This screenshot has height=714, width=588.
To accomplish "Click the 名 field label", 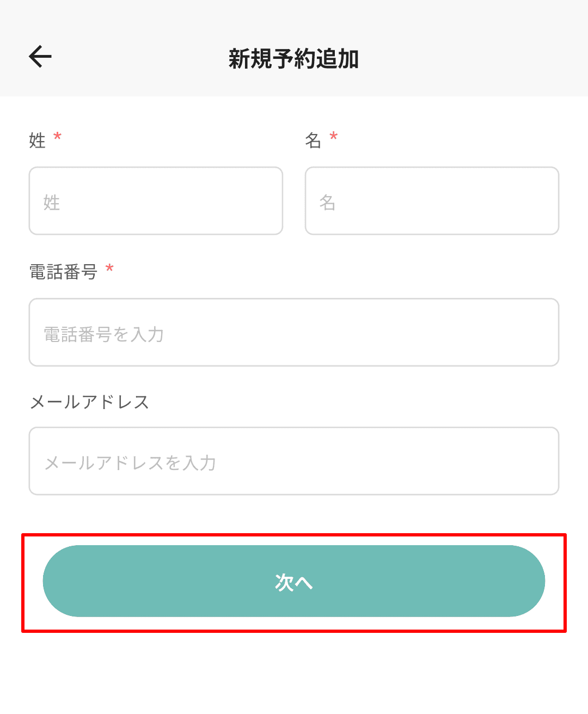I will point(313,141).
